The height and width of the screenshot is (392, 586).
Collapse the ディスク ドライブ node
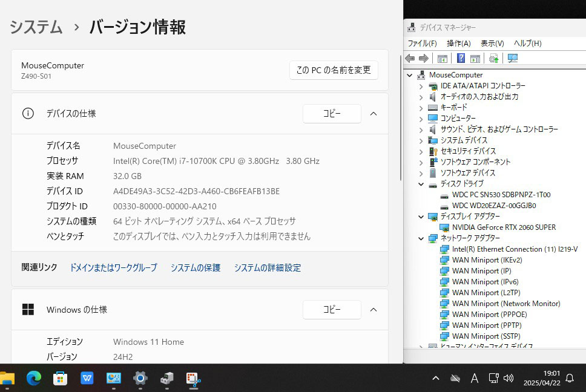tap(421, 184)
